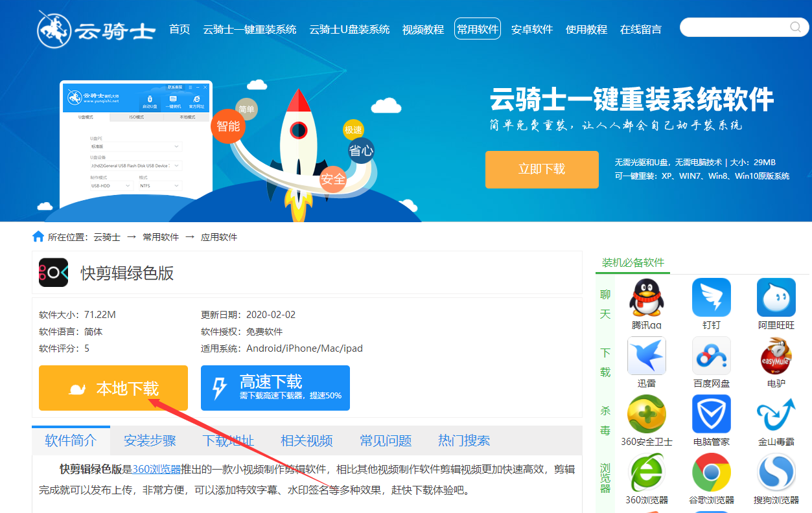
Task: Switch to the 下载地址 tab
Action: point(228,440)
